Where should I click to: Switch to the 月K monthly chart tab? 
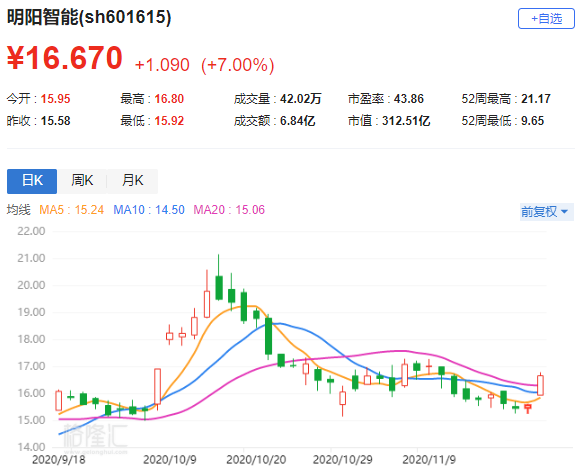tap(132, 181)
